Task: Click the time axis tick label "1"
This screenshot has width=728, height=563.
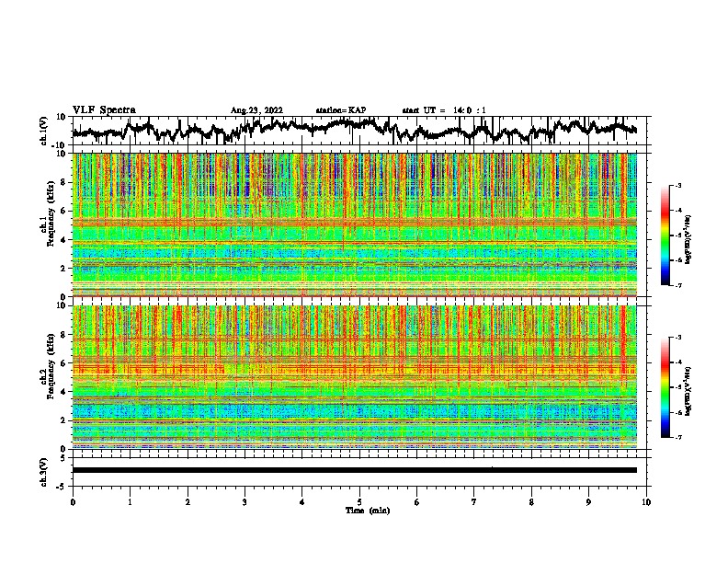Action: click(x=130, y=502)
